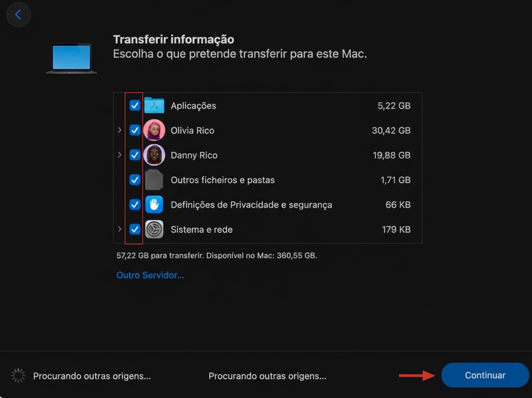
Task: Expand the Danny Rico disclosure triangle
Action: 120,155
